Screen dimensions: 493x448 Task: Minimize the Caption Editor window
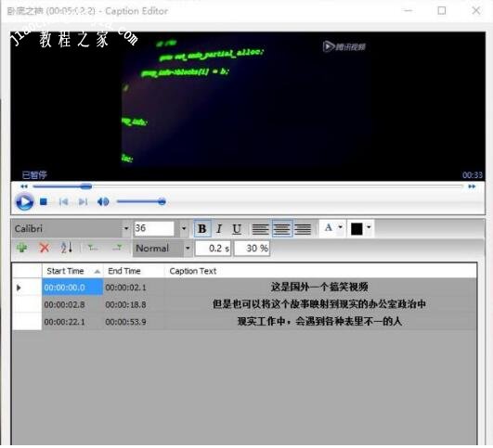click(409, 11)
